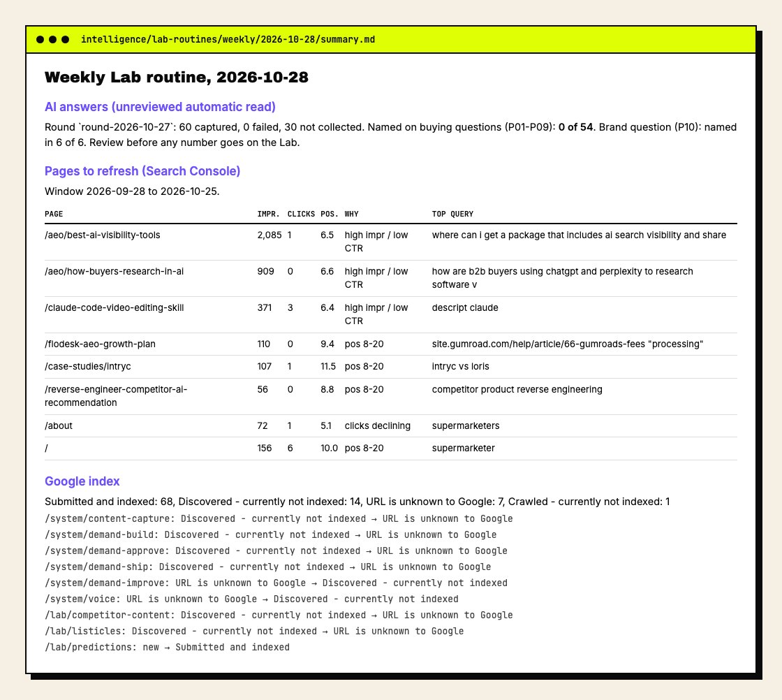Viewport: 782px width, 700px height.
Task: Select the /system/content-capture index line
Action: tap(279, 519)
